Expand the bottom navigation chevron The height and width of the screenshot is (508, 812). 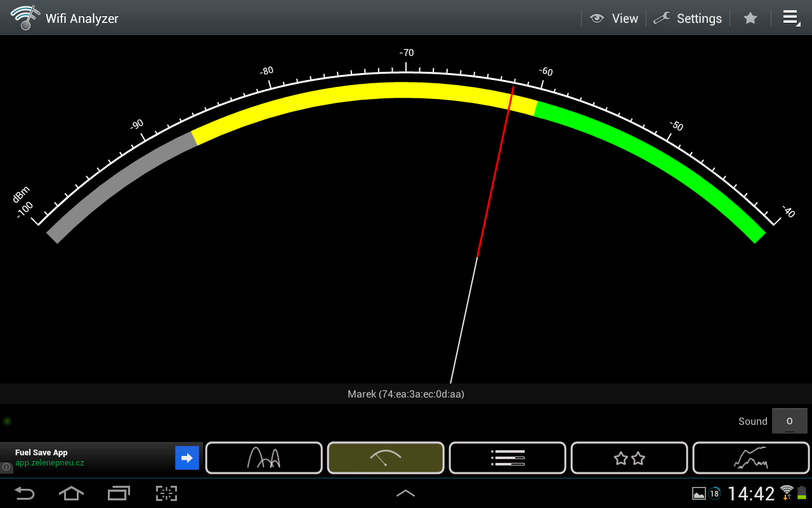point(405,493)
